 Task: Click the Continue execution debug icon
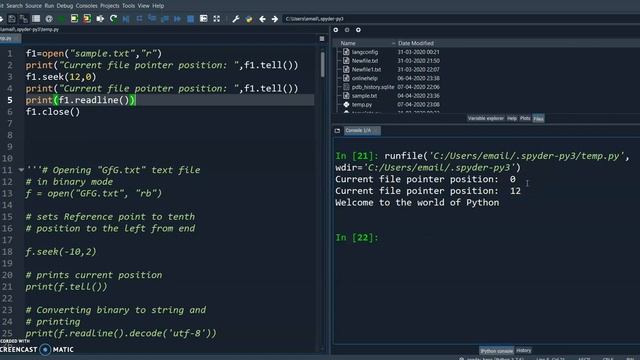pyautogui.click(x=177, y=19)
